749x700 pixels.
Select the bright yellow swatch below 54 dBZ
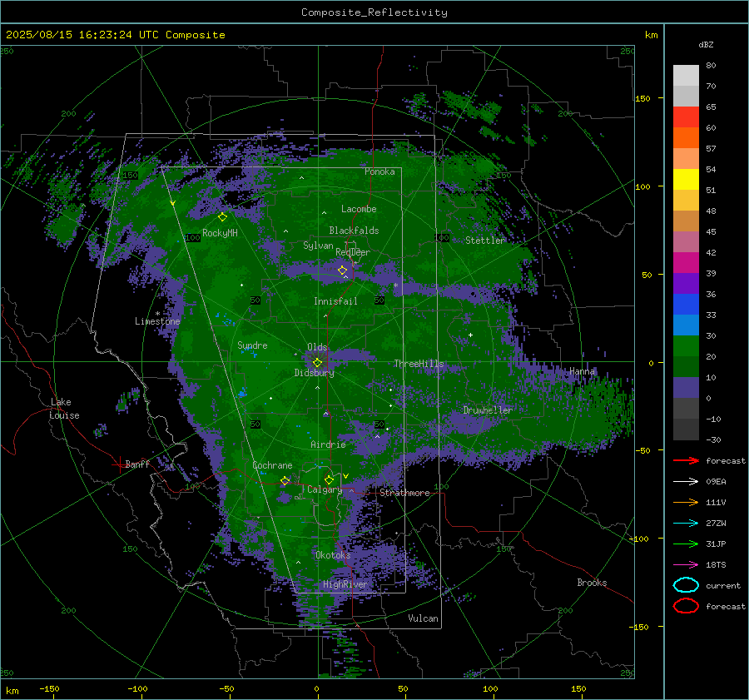coord(686,179)
